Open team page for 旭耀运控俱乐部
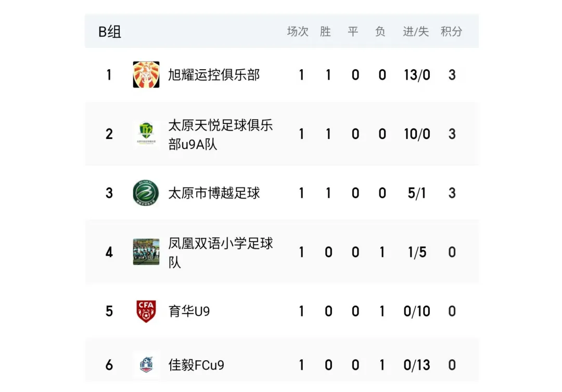This screenshot has height=392, width=562. (213, 75)
